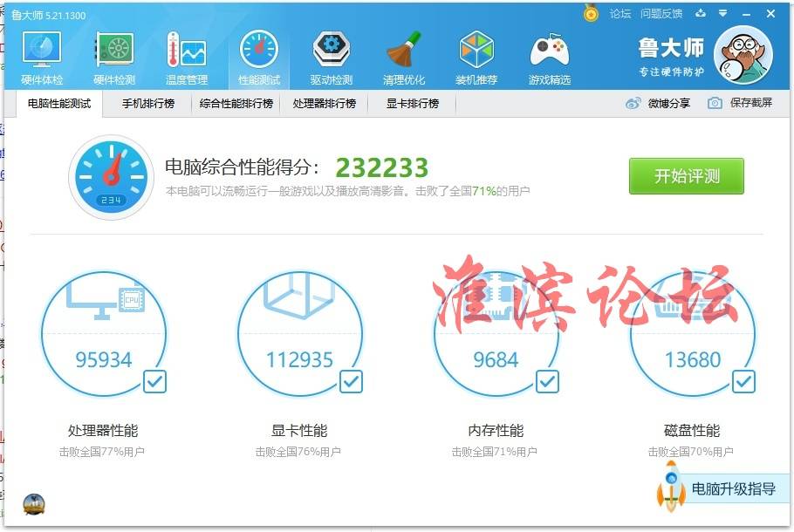Image resolution: width=794 pixels, height=532 pixels.
Task: Toggle the 内存性能 checkbox
Action: point(547,381)
